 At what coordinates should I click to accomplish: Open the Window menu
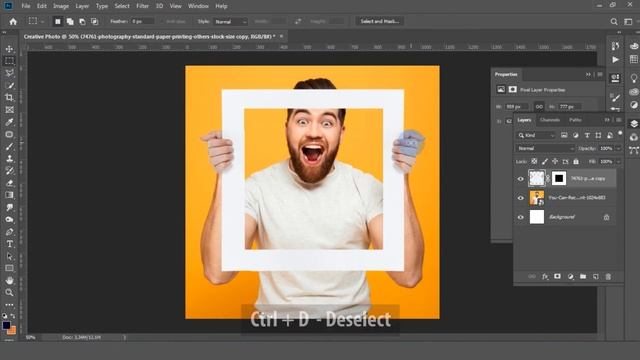tap(198, 6)
